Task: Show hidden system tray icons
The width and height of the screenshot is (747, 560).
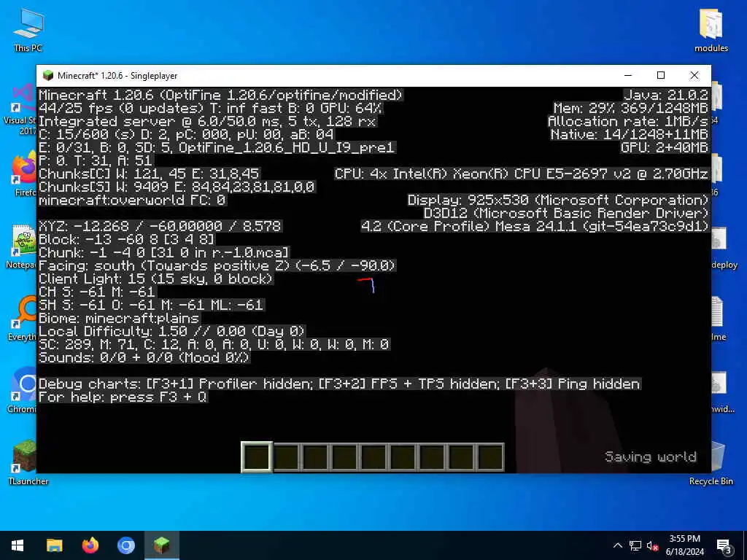Action: pos(617,545)
